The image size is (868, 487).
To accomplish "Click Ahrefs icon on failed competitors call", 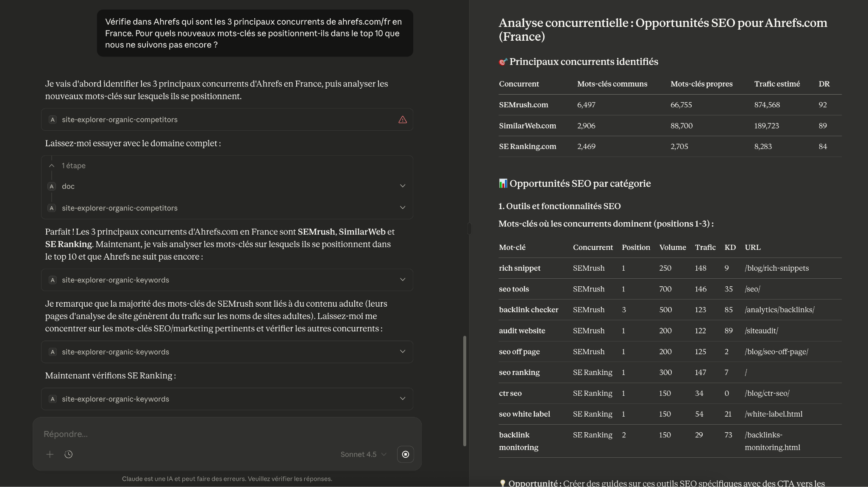I will coord(52,120).
